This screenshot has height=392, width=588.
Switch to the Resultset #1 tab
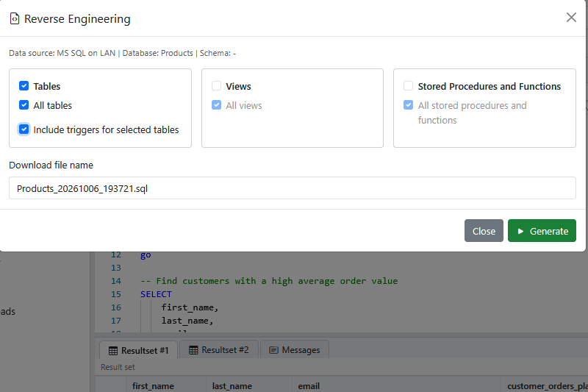coord(139,350)
